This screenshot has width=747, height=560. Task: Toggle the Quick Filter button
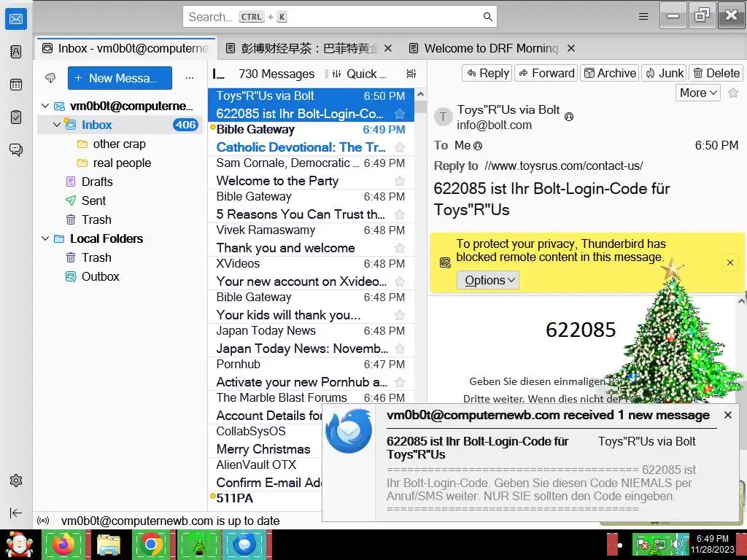360,74
